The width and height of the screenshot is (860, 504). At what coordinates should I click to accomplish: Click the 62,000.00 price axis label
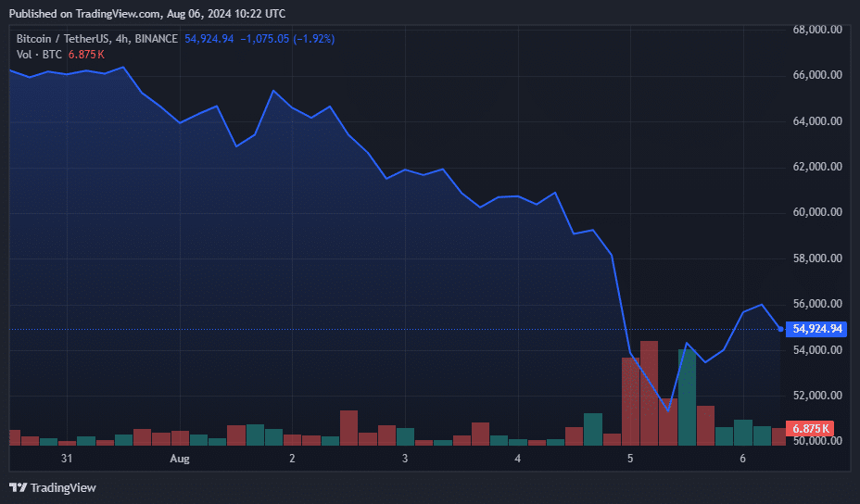[817, 167]
